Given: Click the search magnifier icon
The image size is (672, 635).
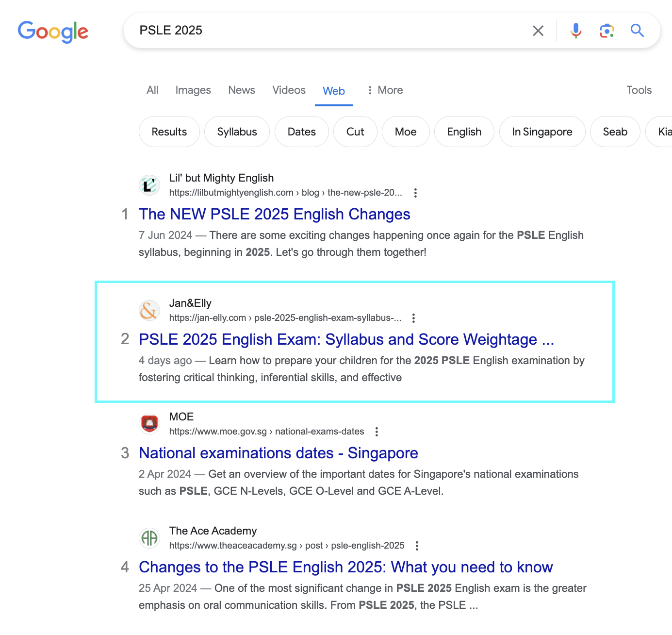Looking at the screenshot, I should click(x=637, y=31).
